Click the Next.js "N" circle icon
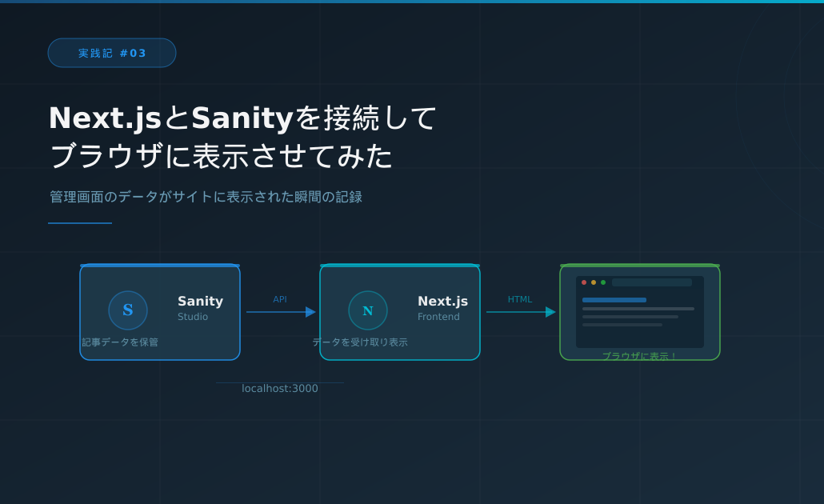The image size is (824, 504). pyautogui.click(x=368, y=310)
